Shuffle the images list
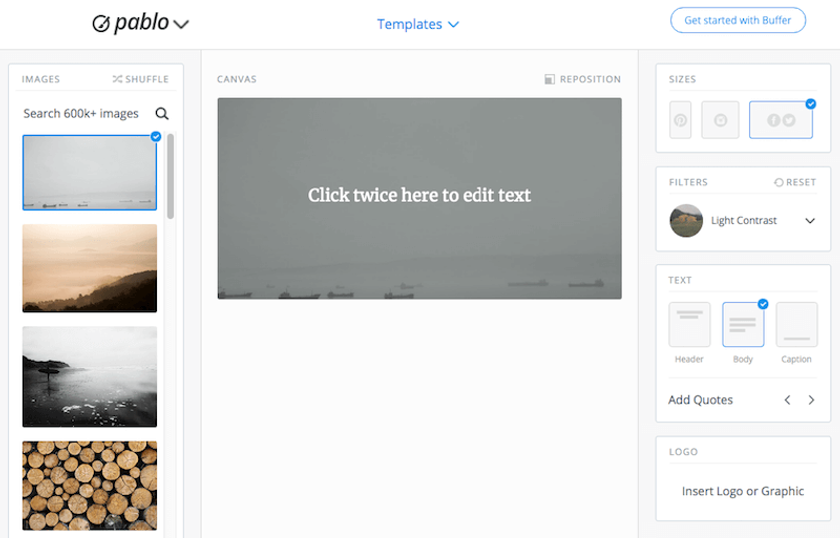The height and width of the screenshot is (538, 840). pyautogui.click(x=140, y=79)
